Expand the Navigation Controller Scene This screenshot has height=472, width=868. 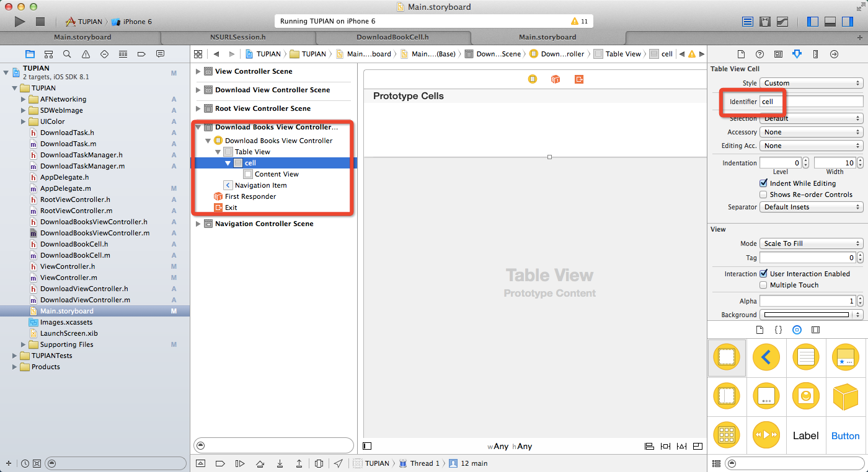(198, 224)
